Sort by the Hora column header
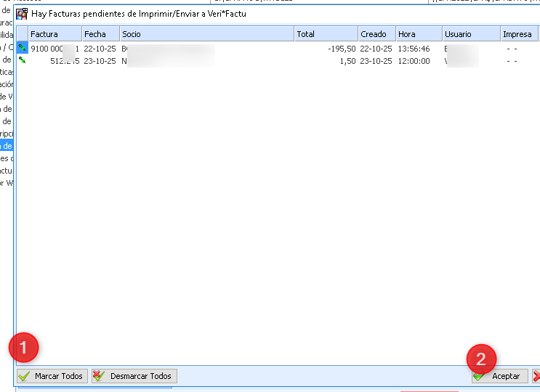This screenshot has height=392, width=540. (x=419, y=34)
